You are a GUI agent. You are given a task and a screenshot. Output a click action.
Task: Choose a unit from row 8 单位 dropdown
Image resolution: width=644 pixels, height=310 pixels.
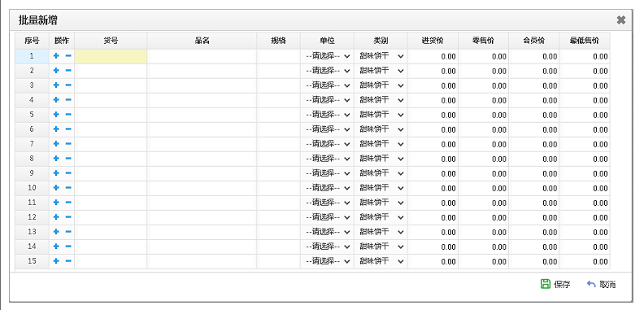328,159
